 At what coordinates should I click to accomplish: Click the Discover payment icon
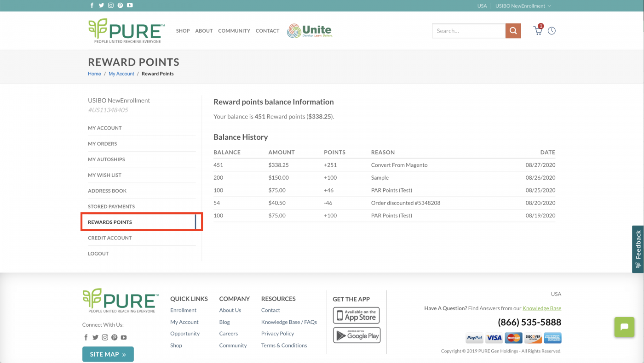533,338
